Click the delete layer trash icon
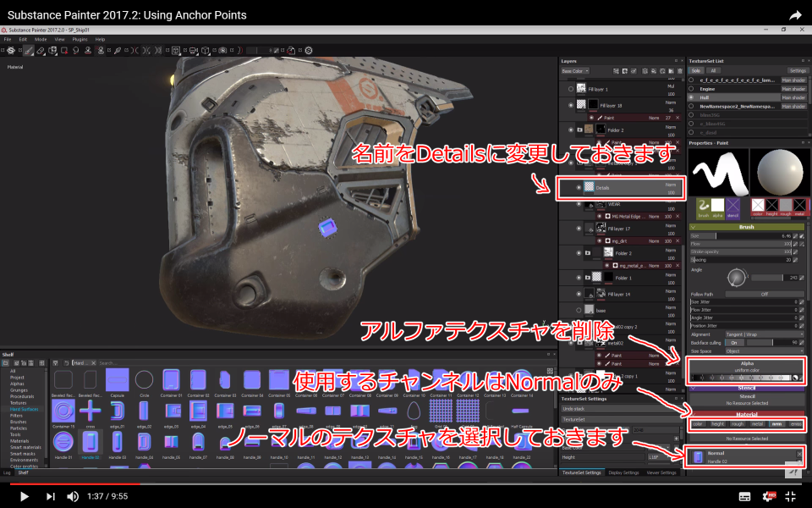 [x=680, y=71]
